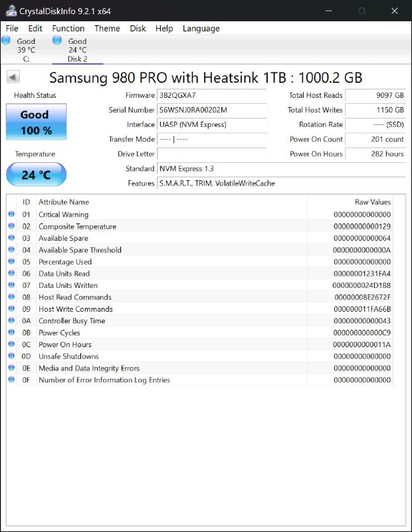The width and height of the screenshot is (412, 532).
Task: Select the Data Units Written attribute name
Action: tap(68, 285)
